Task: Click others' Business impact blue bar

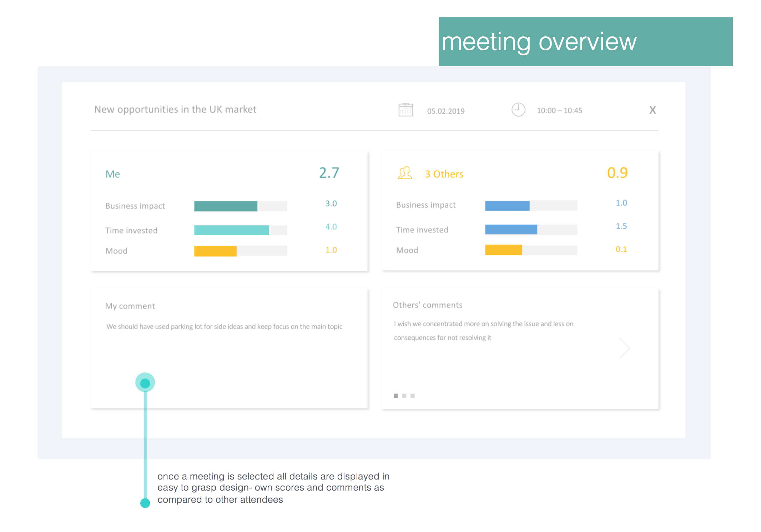Action: [x=507, y=206]
